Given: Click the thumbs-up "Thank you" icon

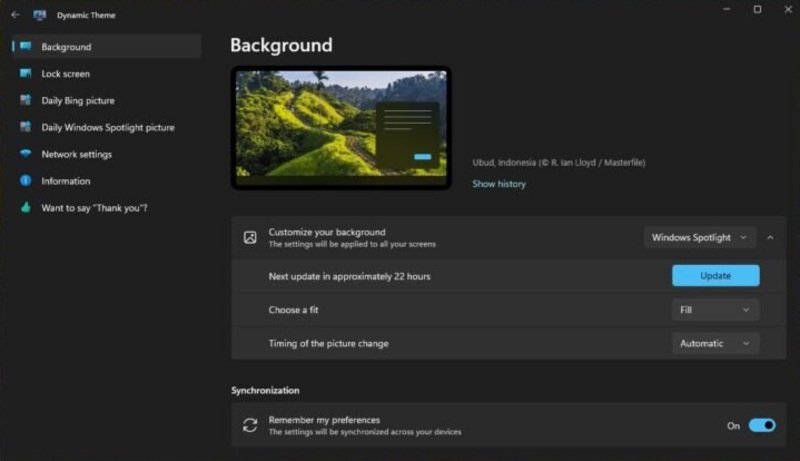Looking at the screenshot, I should (25, 208).
